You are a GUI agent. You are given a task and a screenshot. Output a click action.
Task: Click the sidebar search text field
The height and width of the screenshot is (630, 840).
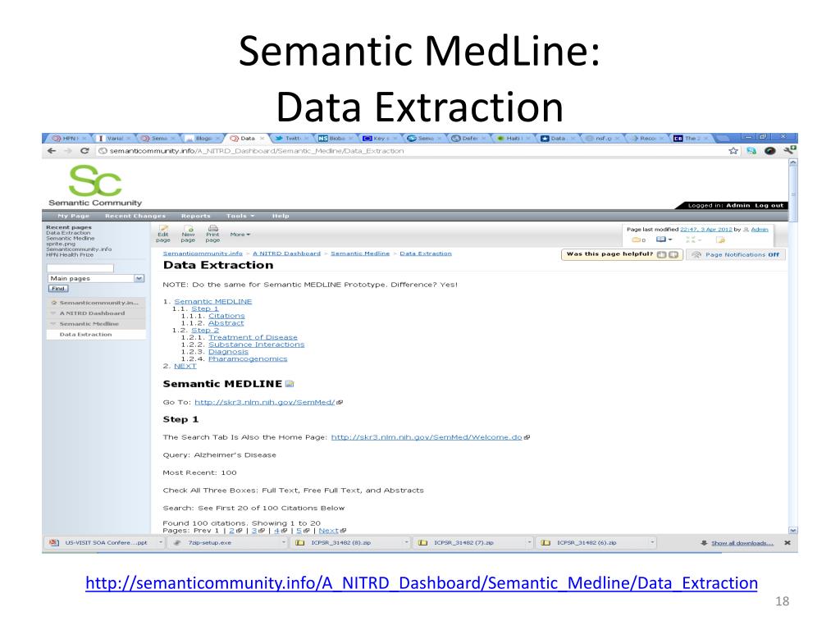[80, 268]
